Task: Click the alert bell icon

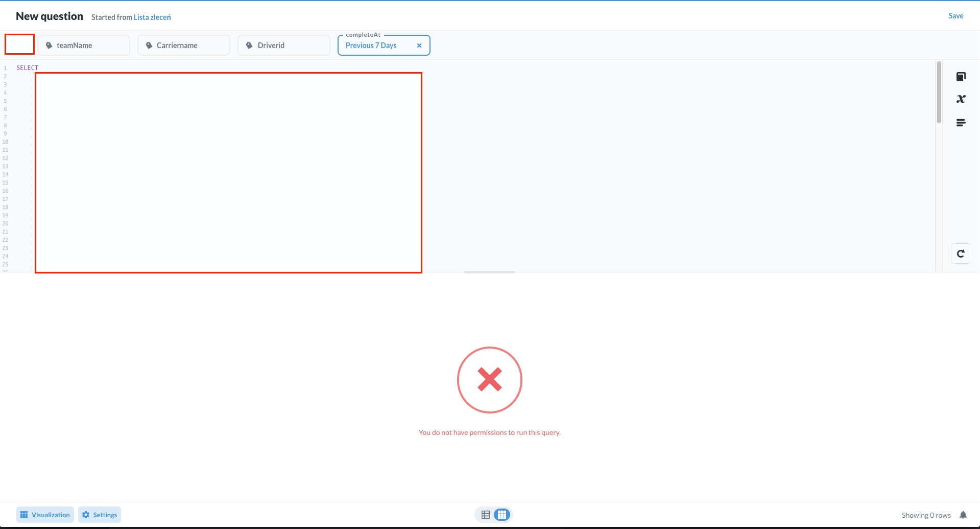Action: click(963, 515)
